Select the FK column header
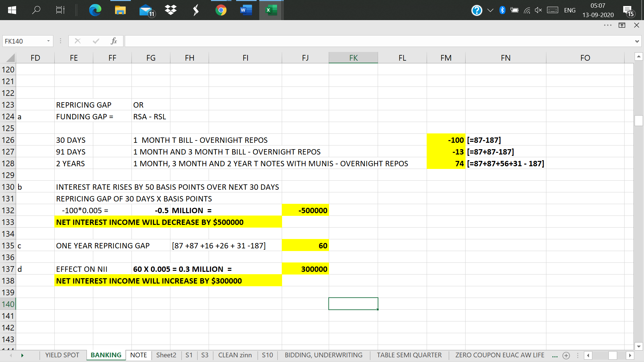 pos(353,58)
